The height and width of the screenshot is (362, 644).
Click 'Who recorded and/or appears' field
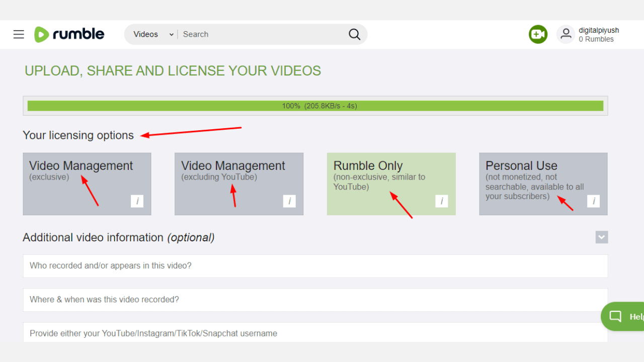pos(315,266)
